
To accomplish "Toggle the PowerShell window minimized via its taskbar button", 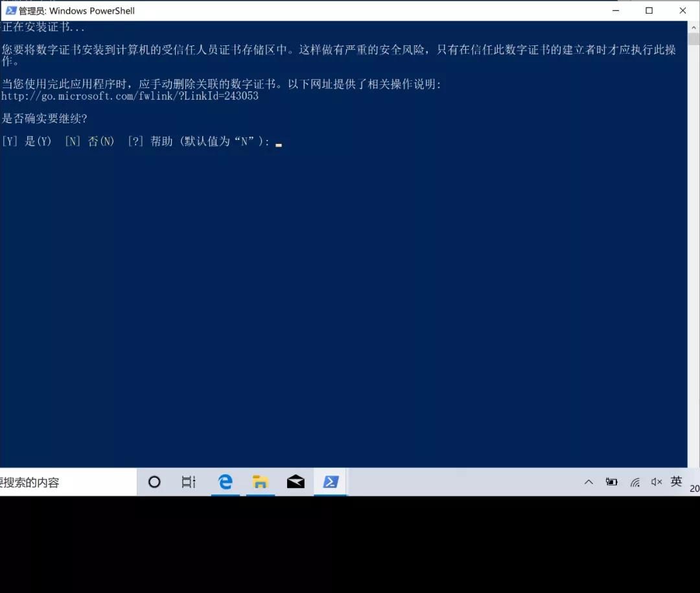I will [331, 482].
